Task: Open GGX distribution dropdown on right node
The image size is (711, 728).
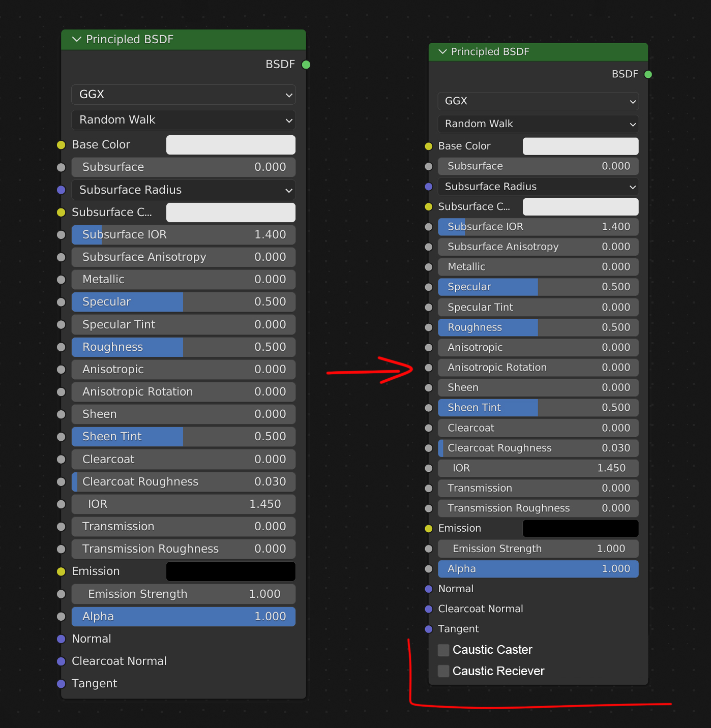Action: pyautogui.click(x=538, y=101)
